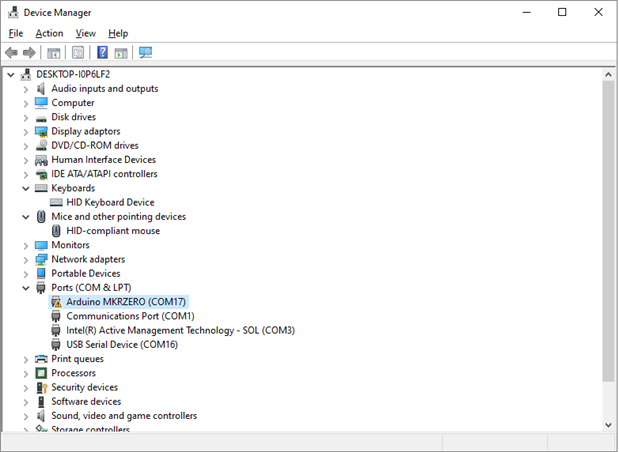Click the blue Help question-mark icon

pos(102,53)
